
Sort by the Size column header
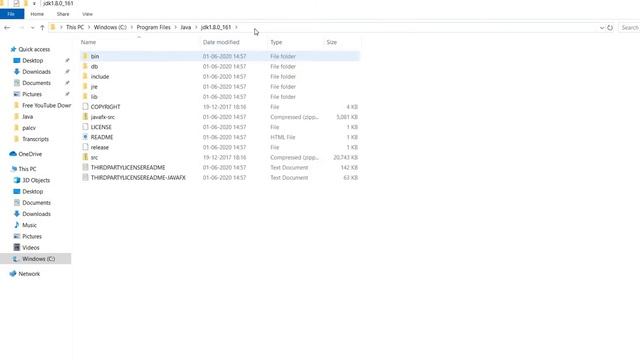332,42
